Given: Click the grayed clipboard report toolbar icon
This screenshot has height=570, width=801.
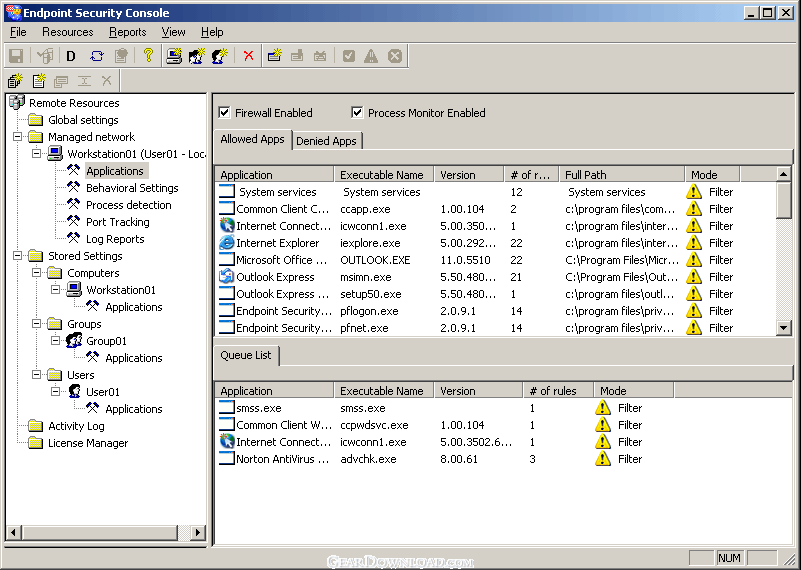Looking at the screenshot, I should pyautogui.click(x=121, y=56).
